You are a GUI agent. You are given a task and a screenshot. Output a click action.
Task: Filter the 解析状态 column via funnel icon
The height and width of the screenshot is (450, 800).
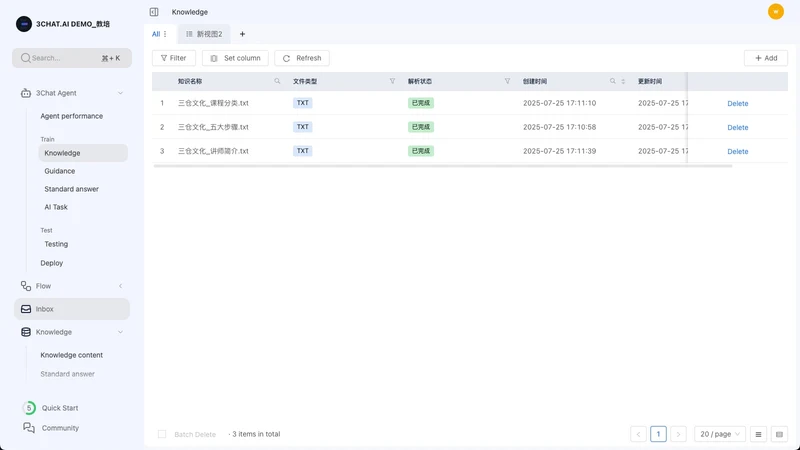507,81
